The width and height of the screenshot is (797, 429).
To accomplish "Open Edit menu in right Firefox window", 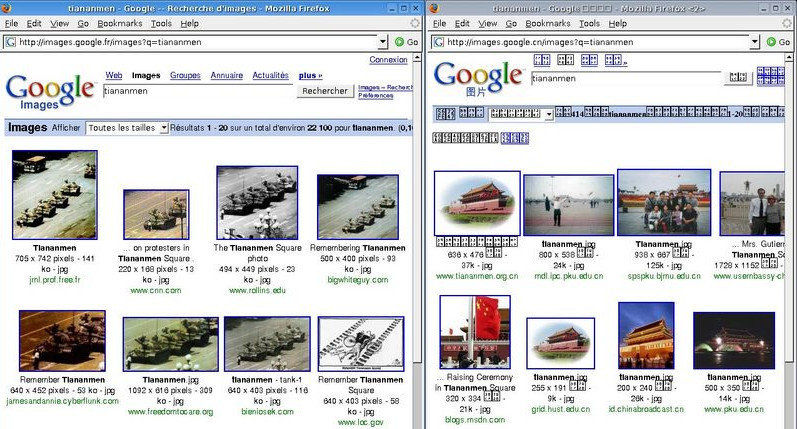I will [462, 23].
